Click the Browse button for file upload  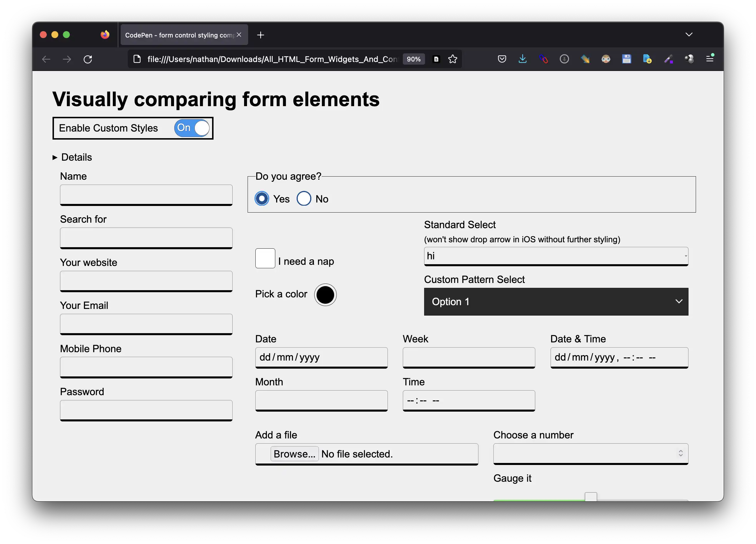(293, 454)
